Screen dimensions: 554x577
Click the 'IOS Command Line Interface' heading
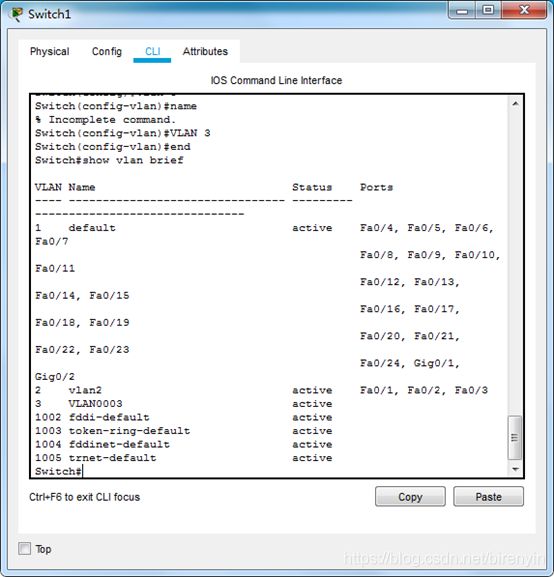tap(276, 80)
